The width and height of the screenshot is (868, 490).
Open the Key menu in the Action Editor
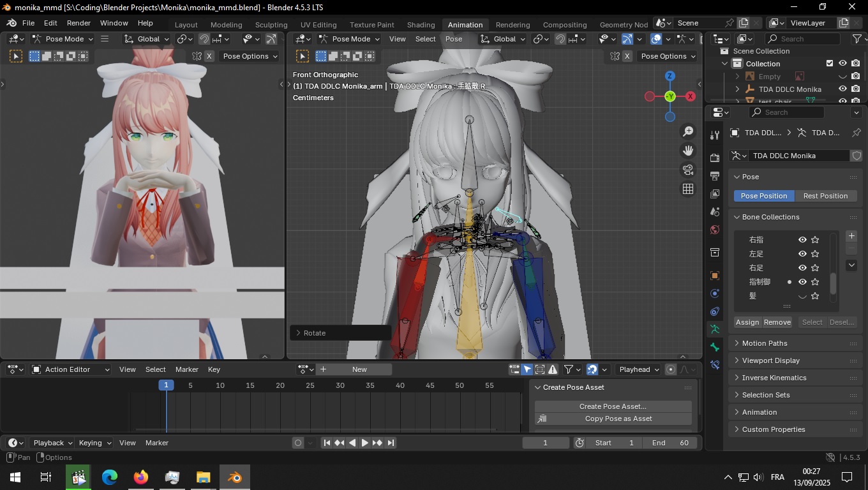[214, 369]
